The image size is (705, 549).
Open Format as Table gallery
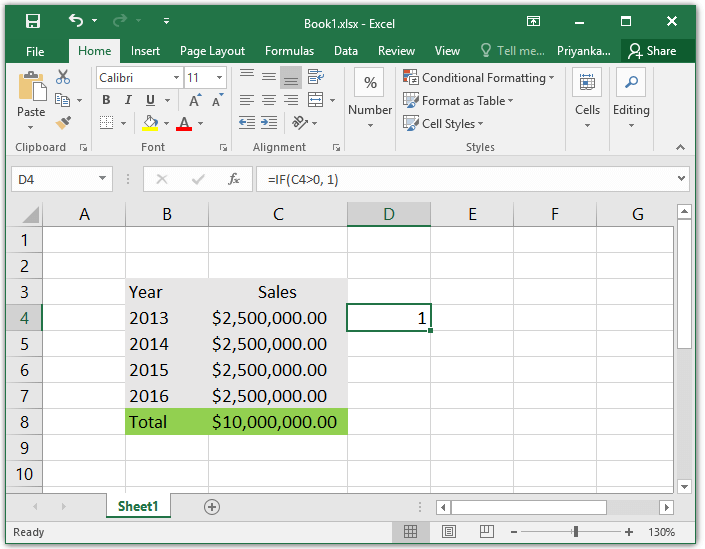pyautogui.click(x=458, y=101)
